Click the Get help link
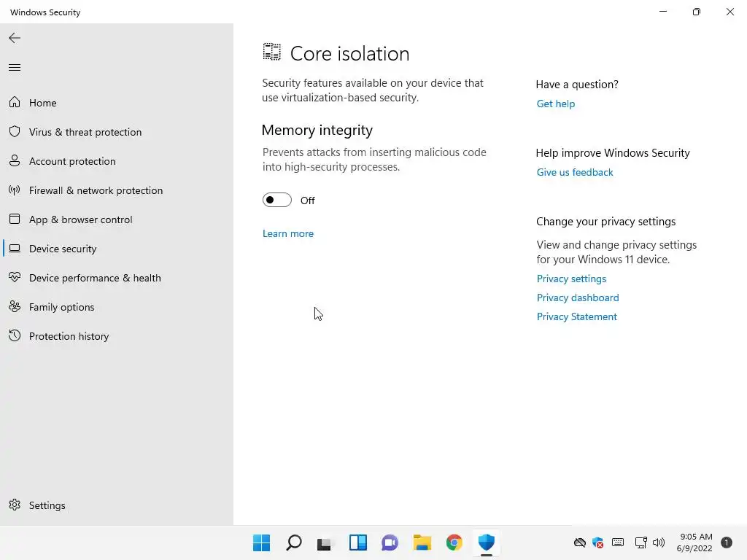The width and height of the screenshot is (747, 560). [555, 104]
